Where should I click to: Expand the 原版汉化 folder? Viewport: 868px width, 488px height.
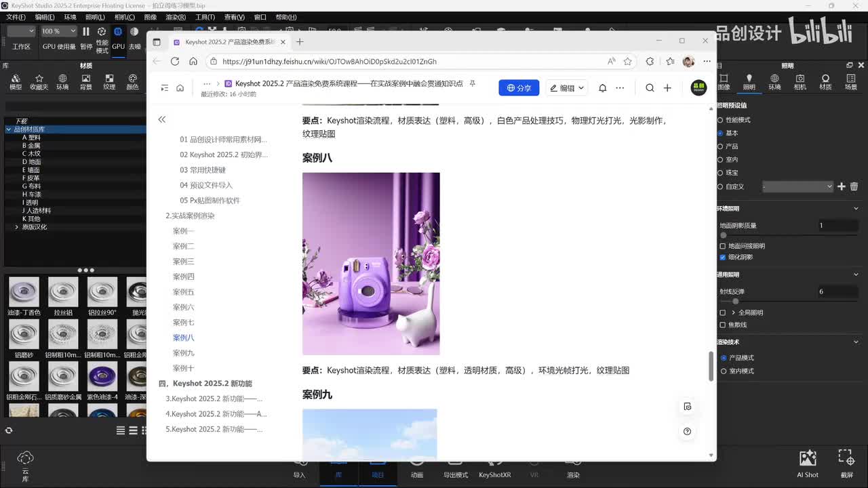click(x=16, y=227)
